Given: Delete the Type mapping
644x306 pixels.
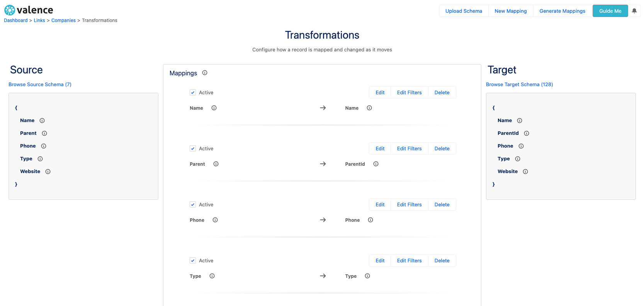Looking at the screenshot, I should click(442, 260).
